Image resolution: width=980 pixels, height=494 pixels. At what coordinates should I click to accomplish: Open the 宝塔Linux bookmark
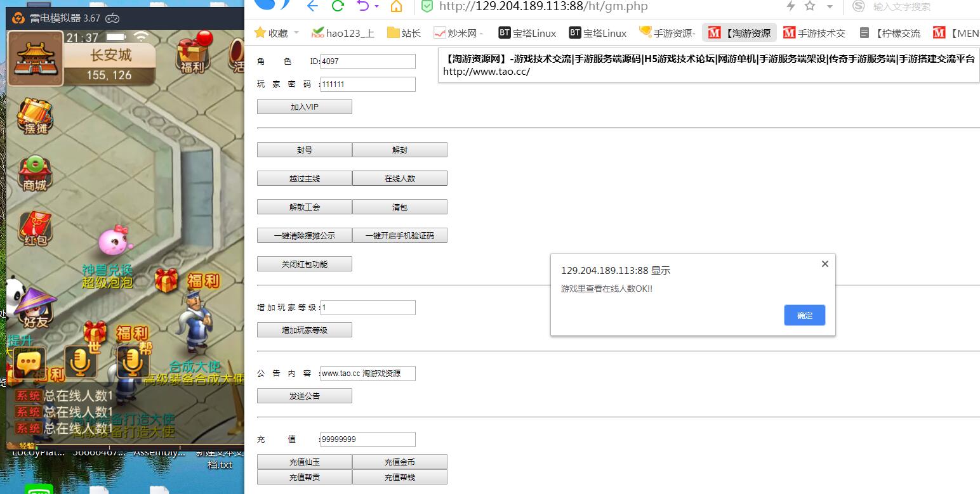(x=527, y=33)
